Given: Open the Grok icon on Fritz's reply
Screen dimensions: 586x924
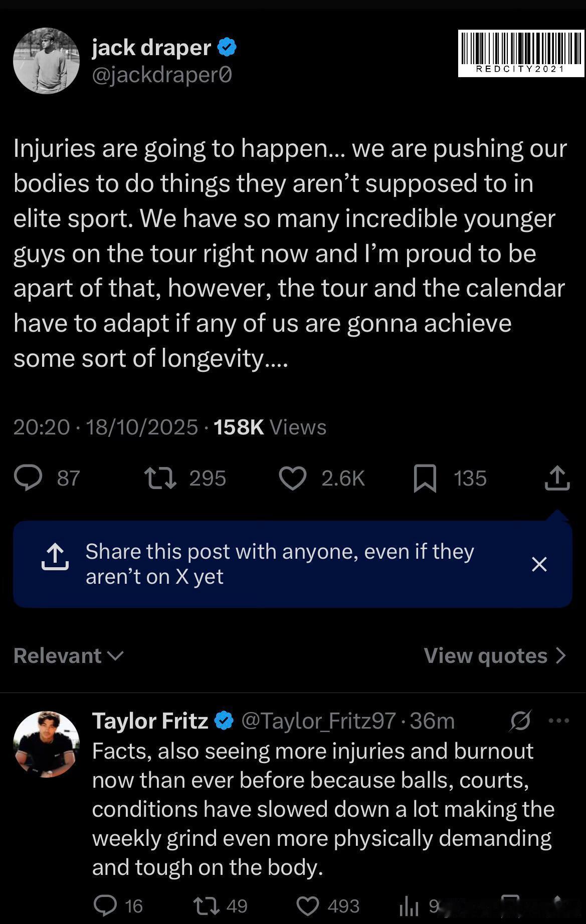Looking at the screenshot, I should pyautogui.click(x=520, y=721).
